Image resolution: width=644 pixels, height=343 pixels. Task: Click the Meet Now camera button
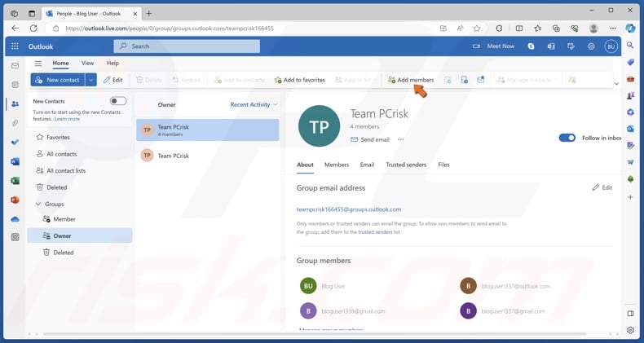[494, 46]
